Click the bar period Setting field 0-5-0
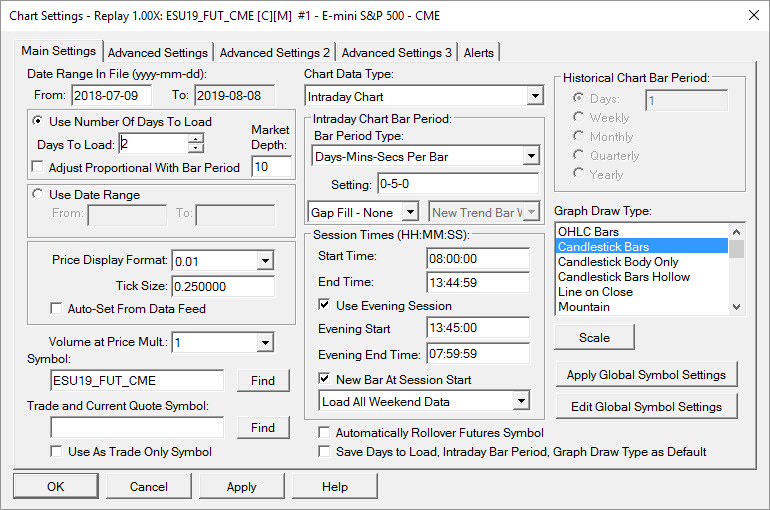This screenshot has width=770, height=510. pos(458,184)
